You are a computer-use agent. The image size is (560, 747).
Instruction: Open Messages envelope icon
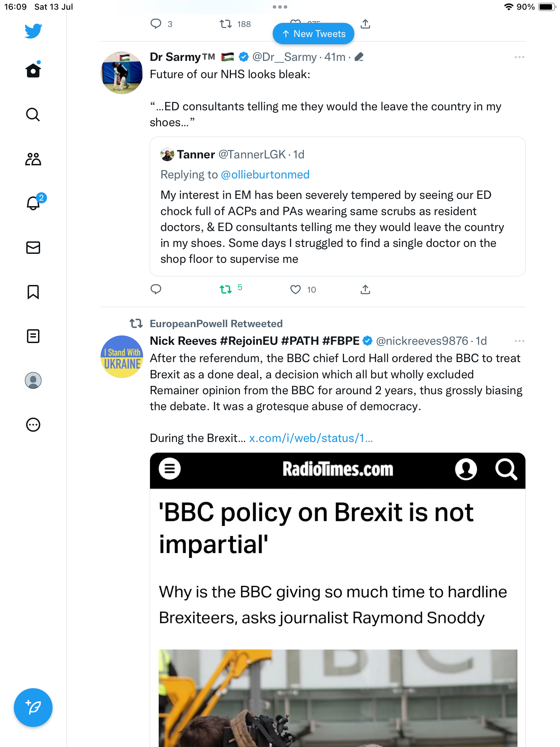coord(33,248)
